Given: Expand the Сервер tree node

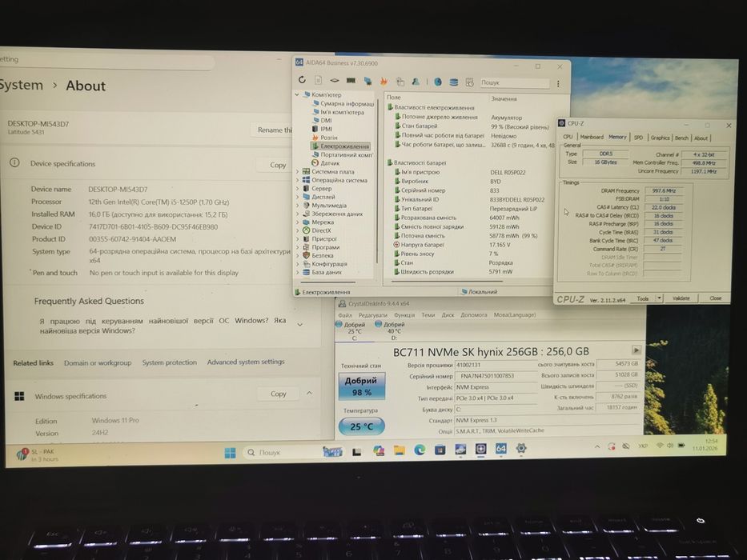Looking at the screenshot, I should tap(298, 189).
